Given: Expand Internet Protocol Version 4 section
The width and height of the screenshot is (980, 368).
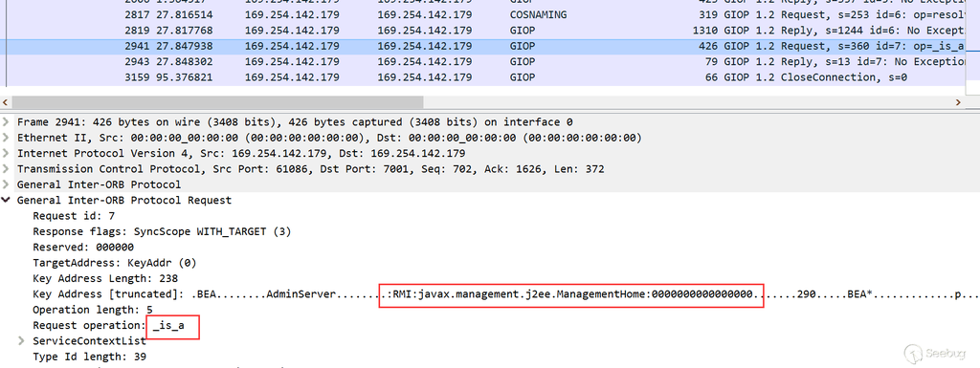Looking at the screenshot, I should click(x=6, y=154).
